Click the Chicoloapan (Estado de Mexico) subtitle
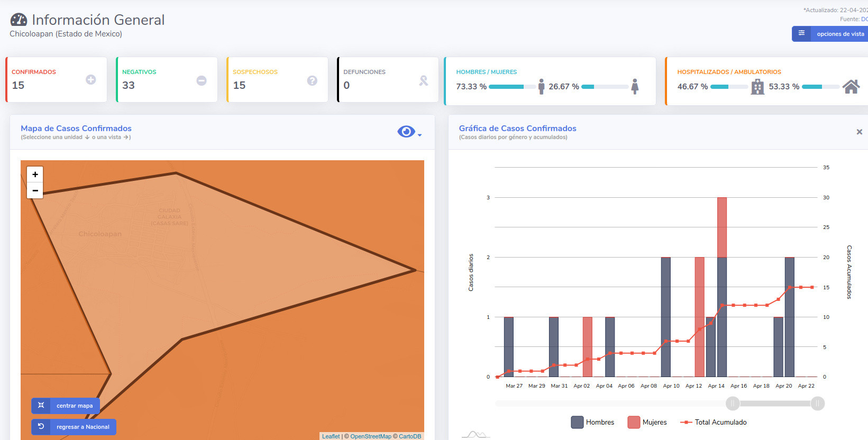 pos(66,34)
